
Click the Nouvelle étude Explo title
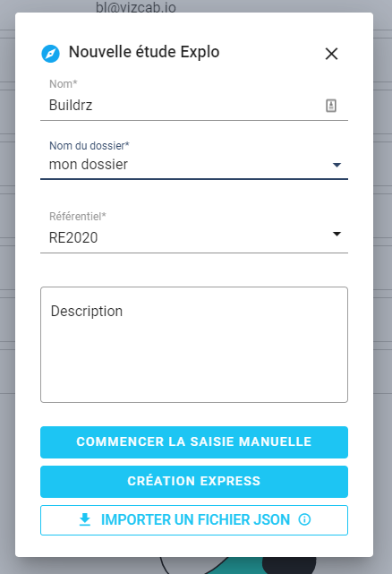(x=144, y=52)
